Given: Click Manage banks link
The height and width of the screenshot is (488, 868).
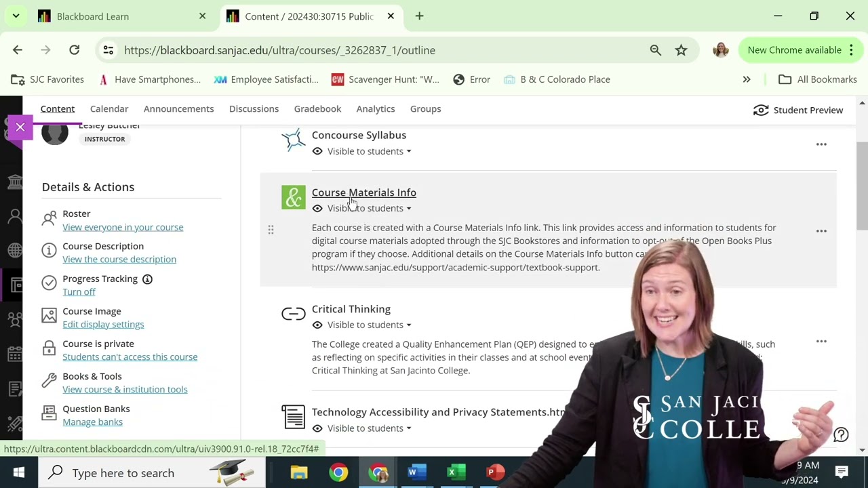Looking at the screenshot, I should pyautogui.click(x=92, y=422).
